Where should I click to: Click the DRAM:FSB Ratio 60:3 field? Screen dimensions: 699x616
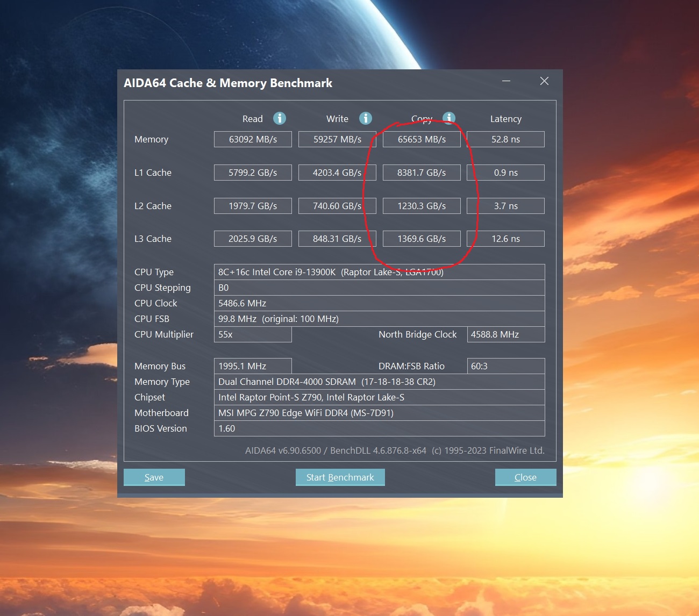coord(506,366)
